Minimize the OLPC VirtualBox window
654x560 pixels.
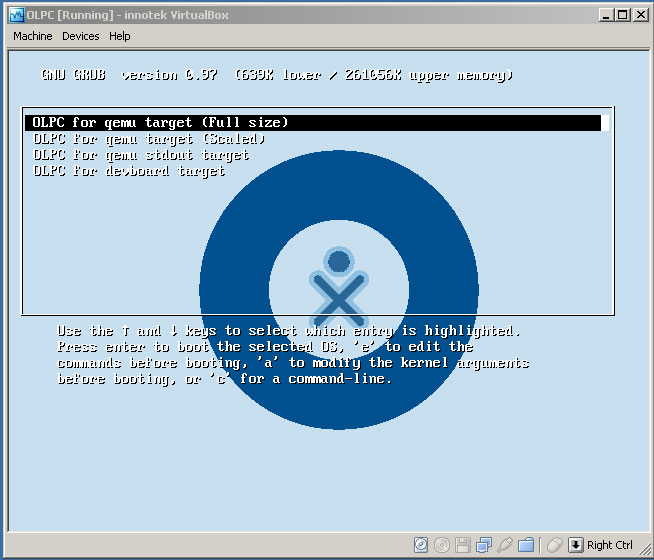pyautogui.click(x=606, y=15)
